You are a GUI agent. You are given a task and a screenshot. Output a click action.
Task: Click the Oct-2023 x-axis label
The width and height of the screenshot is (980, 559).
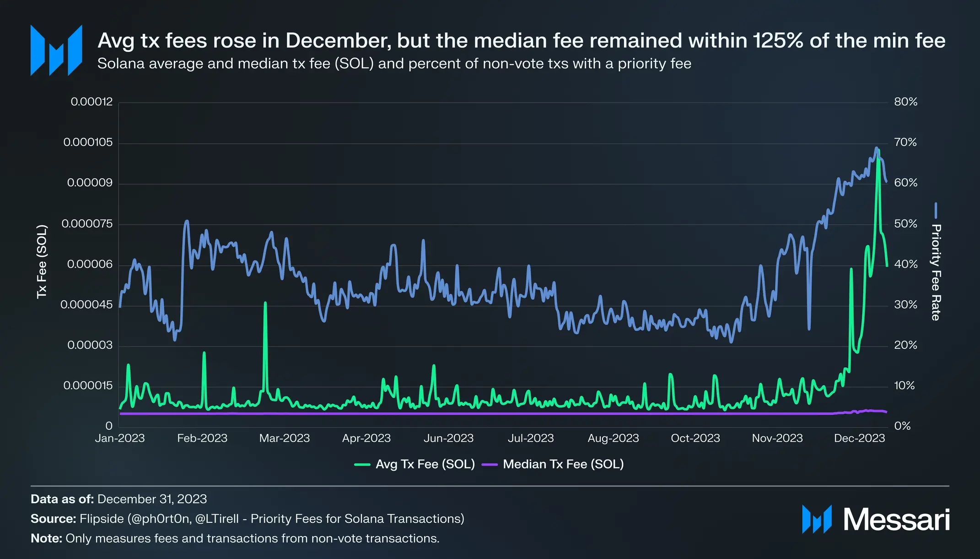point(695,438)
